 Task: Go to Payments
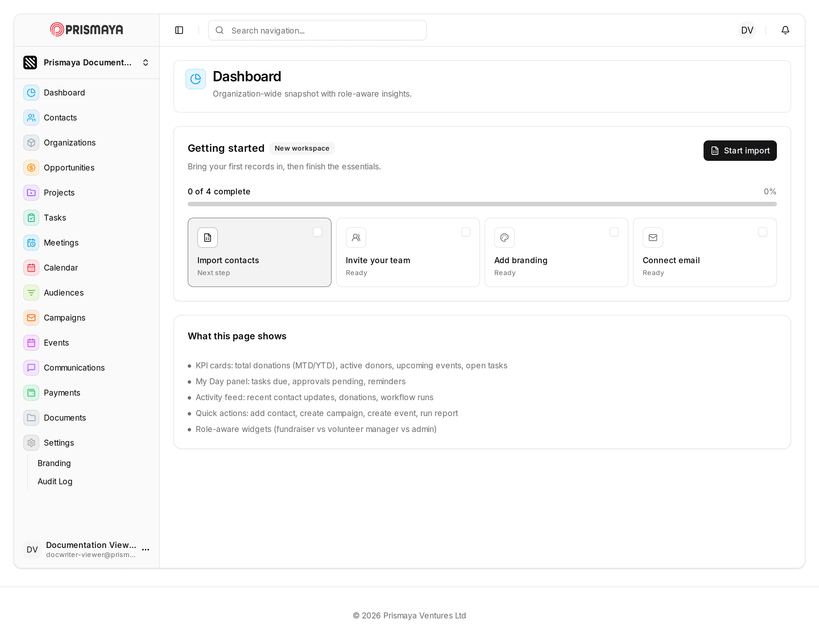pyautogui.click(x=87, y=393)
